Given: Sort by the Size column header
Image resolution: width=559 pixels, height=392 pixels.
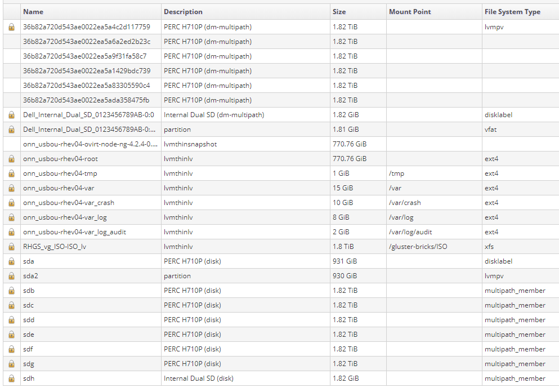Looking at the screenshot, I should 339,12.
